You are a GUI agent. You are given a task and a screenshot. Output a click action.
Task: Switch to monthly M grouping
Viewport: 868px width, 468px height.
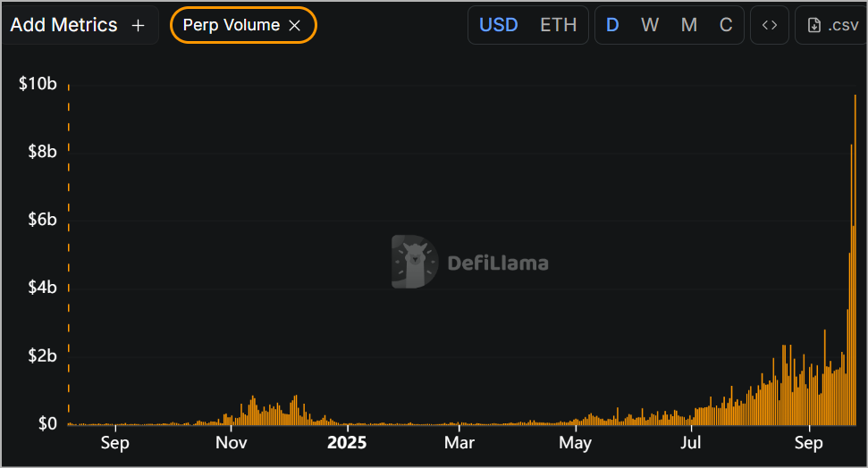688,25
